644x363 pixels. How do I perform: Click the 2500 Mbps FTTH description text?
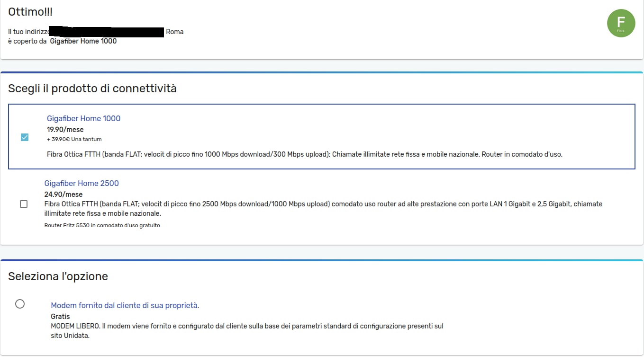[x=323, y=209]
